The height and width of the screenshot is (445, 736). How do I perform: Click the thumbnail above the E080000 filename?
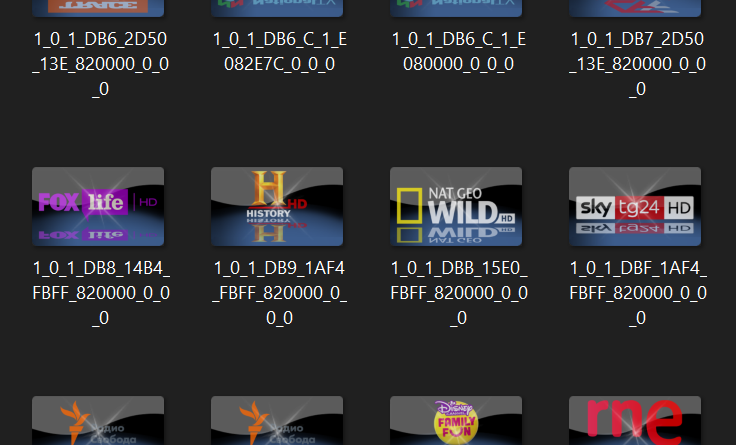click(456, 8)
